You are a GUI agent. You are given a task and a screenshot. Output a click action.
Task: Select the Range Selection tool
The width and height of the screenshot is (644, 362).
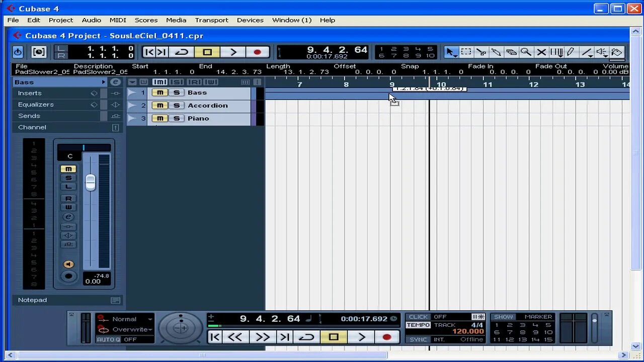point(466,52)
